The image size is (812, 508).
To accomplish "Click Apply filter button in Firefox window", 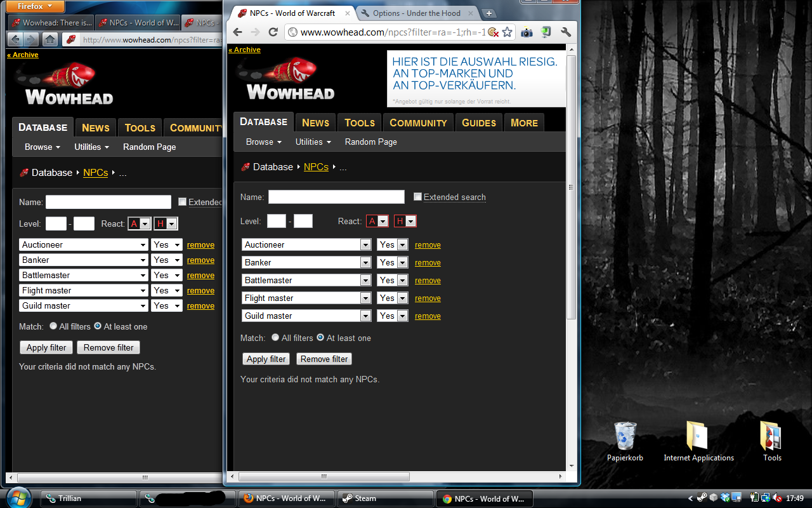I will [46, 347].
